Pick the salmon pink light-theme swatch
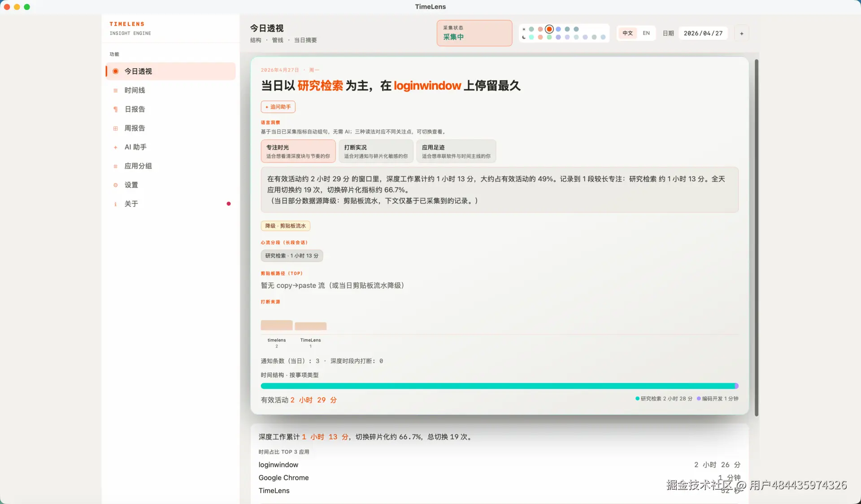Viewport: 861px width, 504px height. [540, 29]
